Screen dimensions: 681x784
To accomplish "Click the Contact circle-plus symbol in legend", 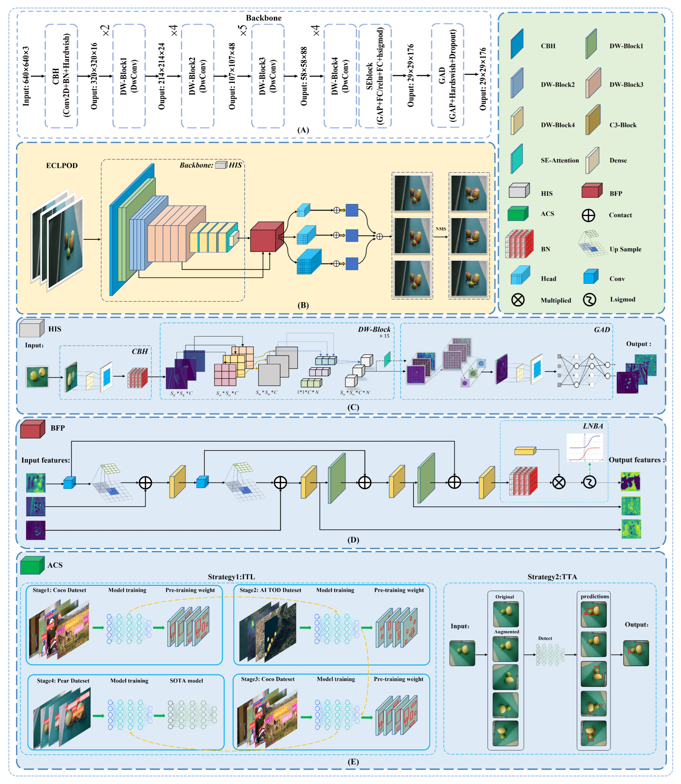I will click(588, 215).
